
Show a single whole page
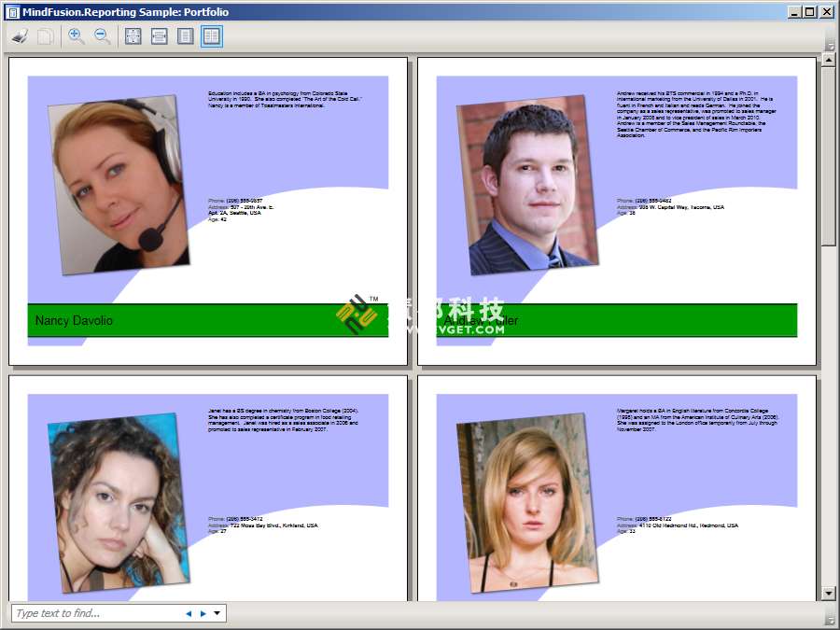coord(186,36)
